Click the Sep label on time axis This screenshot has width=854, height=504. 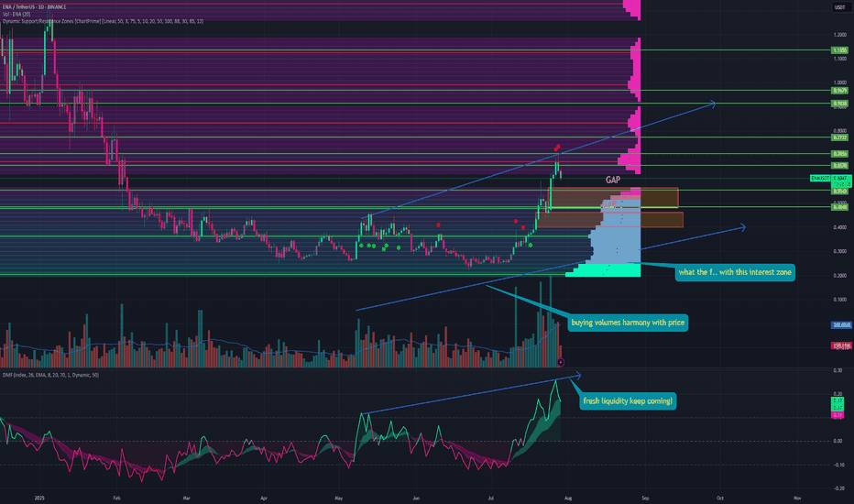pos(645,498)
